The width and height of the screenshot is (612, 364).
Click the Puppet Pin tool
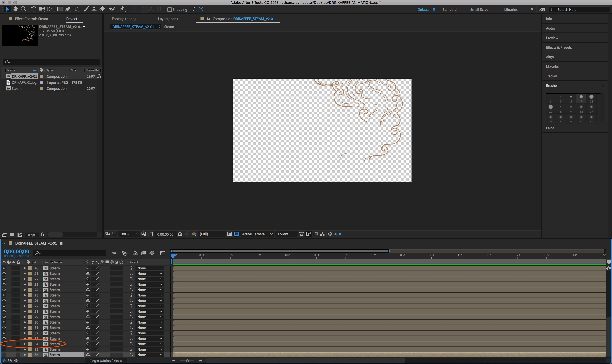122,9
